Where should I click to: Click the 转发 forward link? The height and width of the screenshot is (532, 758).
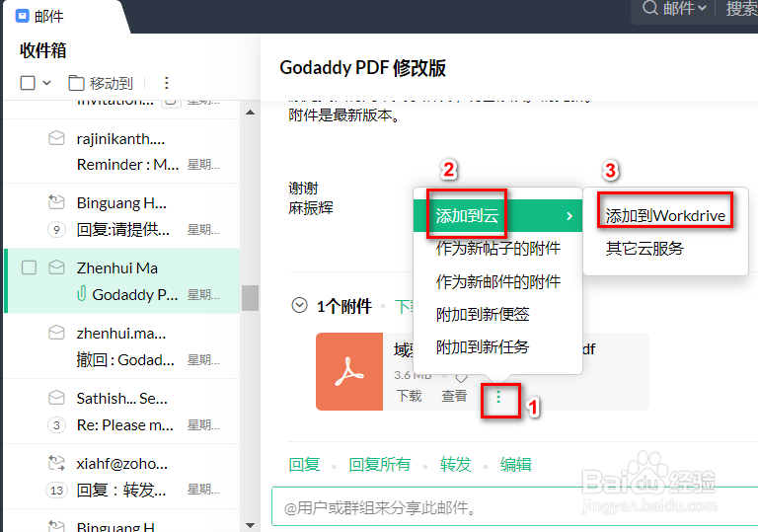[x=455, y=464]
